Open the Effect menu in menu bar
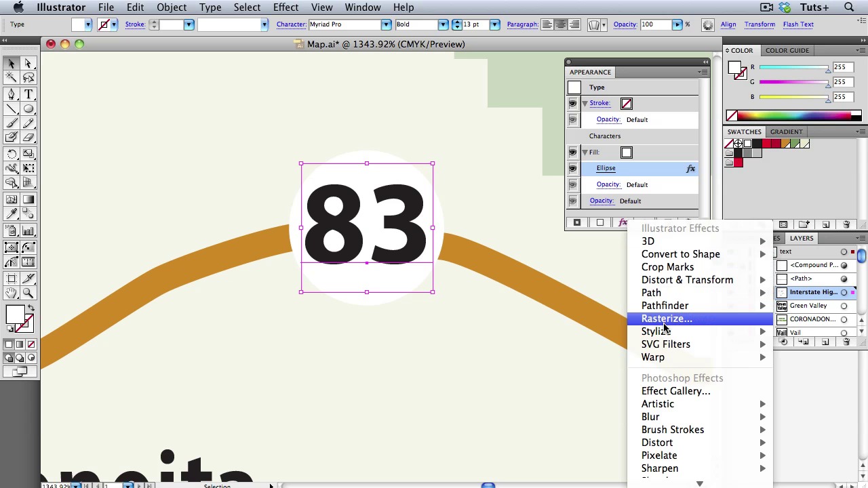868x488 pixels. [285, 7]
